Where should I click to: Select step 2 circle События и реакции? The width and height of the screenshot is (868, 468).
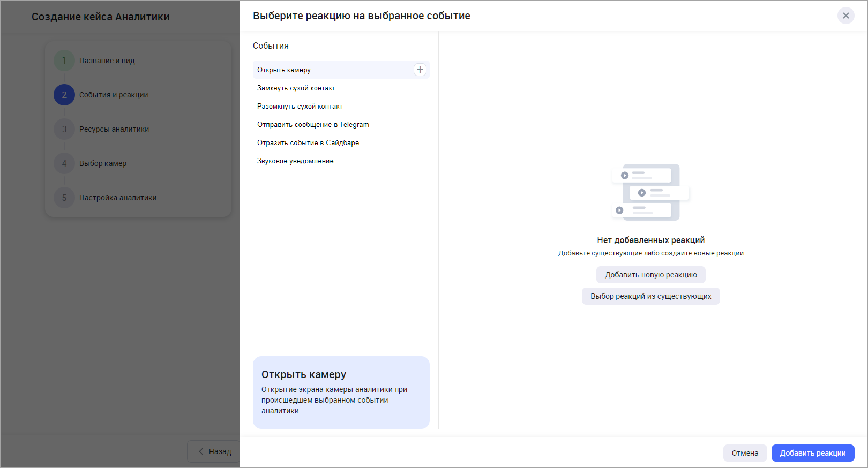(x=64, y=95)
